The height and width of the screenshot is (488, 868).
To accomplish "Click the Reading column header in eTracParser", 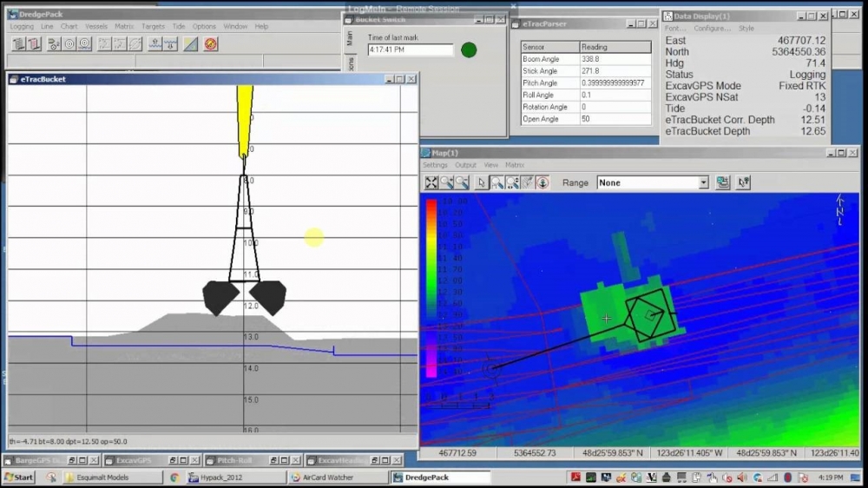I will point(615,47).
